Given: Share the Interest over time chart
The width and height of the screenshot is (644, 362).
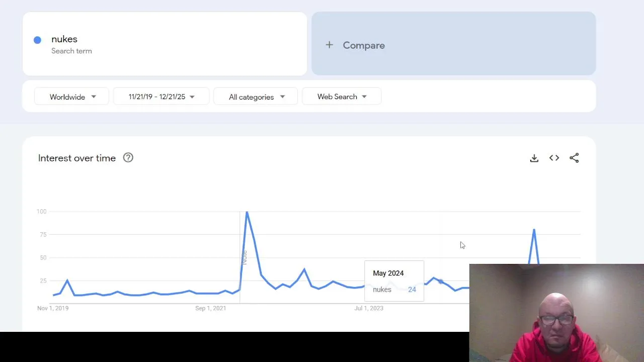Looking at the screenshot, I should pos(574,158).
